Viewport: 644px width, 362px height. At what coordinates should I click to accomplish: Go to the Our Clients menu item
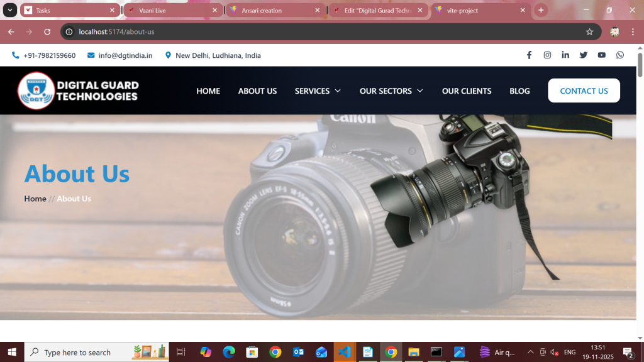pyautogui.click(x=467, y=91)
